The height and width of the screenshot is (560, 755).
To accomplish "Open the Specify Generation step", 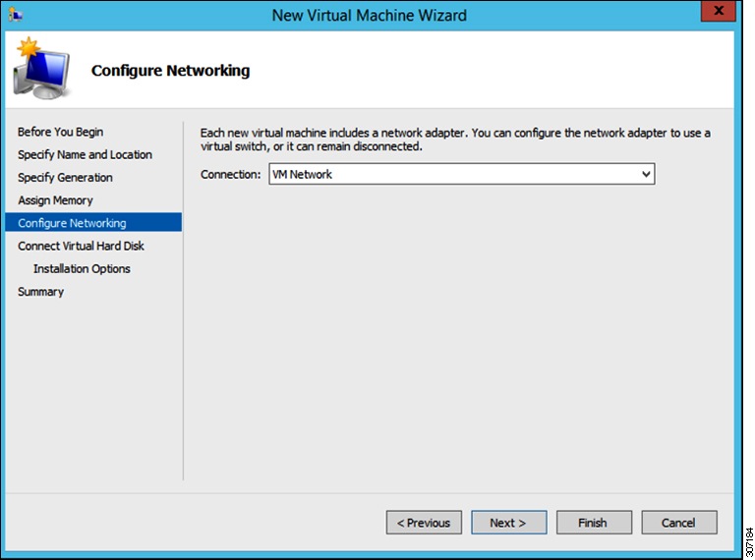I will (x=65, y=177).
